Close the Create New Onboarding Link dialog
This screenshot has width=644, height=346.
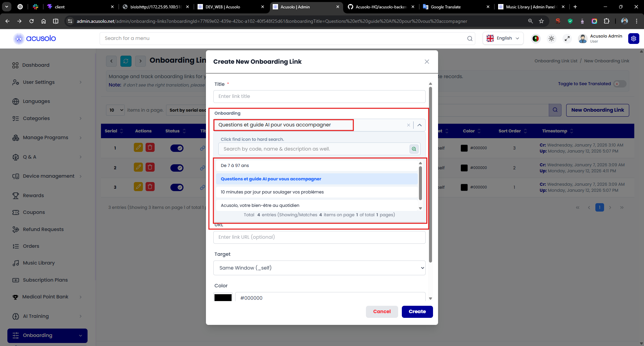coord(427,62)
